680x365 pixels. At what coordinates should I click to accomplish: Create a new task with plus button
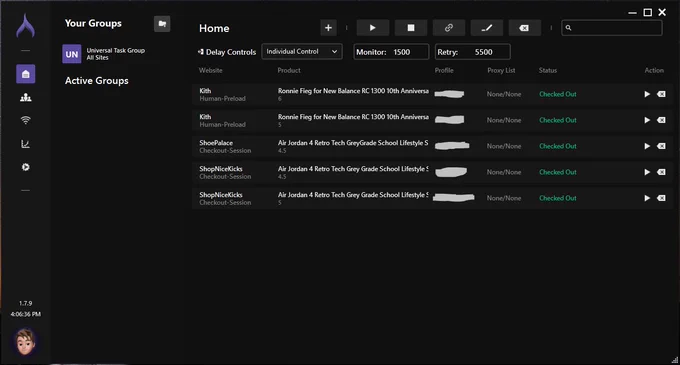click(328, 28)
